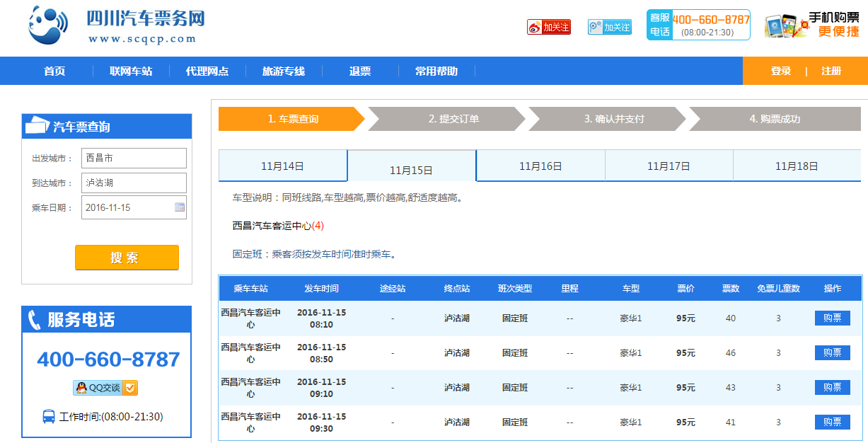Click ticket count 43 in the 09:10 row
868x443 pixels.
click(731, 388)
